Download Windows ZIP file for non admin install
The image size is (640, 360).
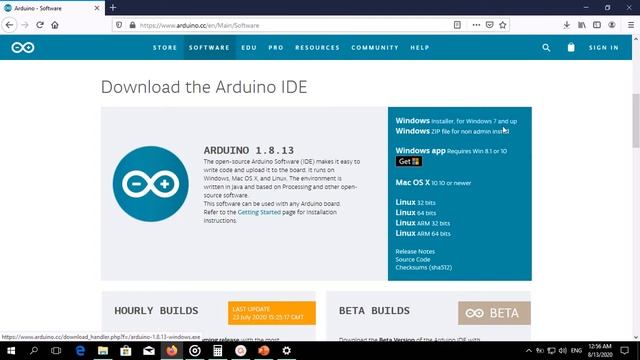coord(452,131)
